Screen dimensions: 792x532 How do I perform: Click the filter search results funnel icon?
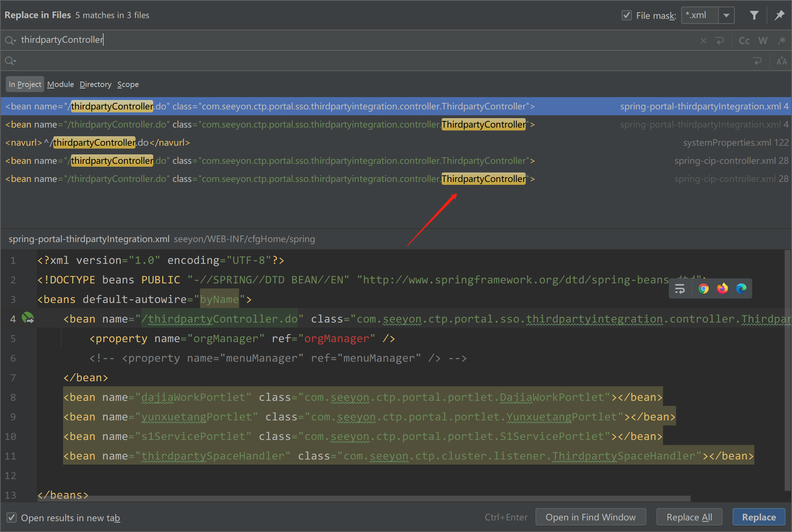pos(754,15)
